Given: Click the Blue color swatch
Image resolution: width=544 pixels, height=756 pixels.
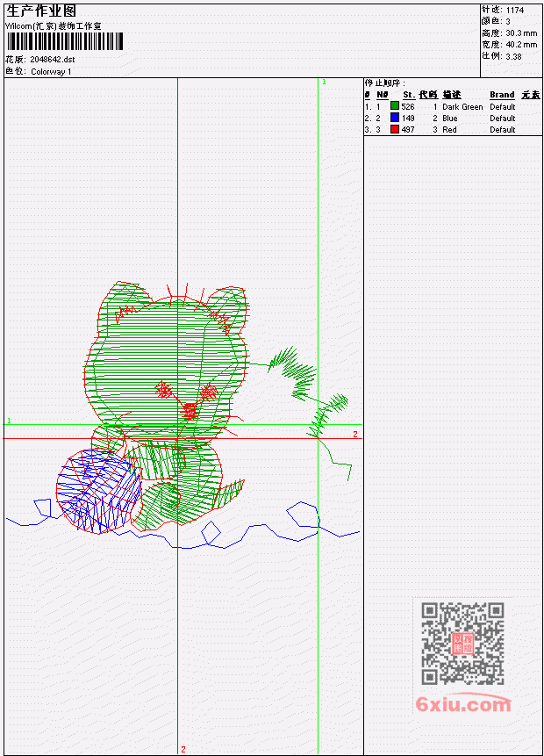Looking at the screenshot, I should pos(395,118).
